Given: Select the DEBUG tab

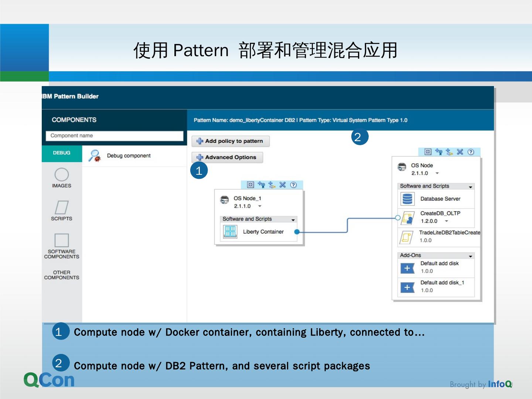Looking at the screenshot, I should coord(62,153).
